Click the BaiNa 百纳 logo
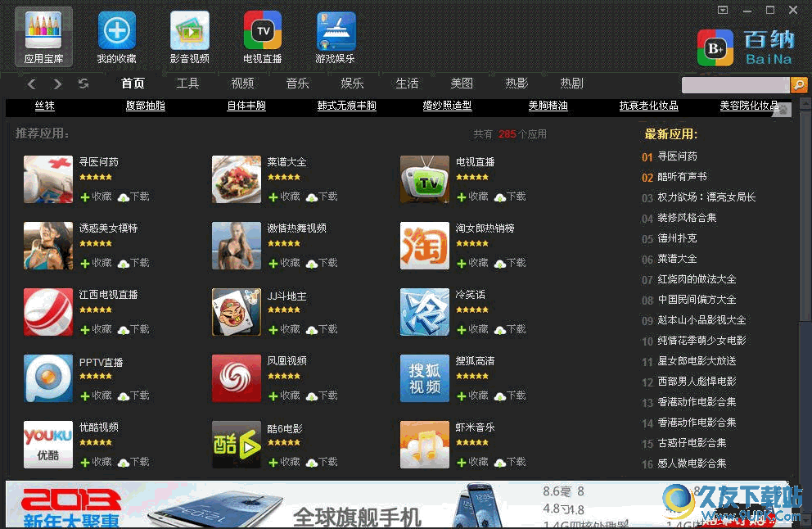The image size is (812, 529). (x=746, y=47)
